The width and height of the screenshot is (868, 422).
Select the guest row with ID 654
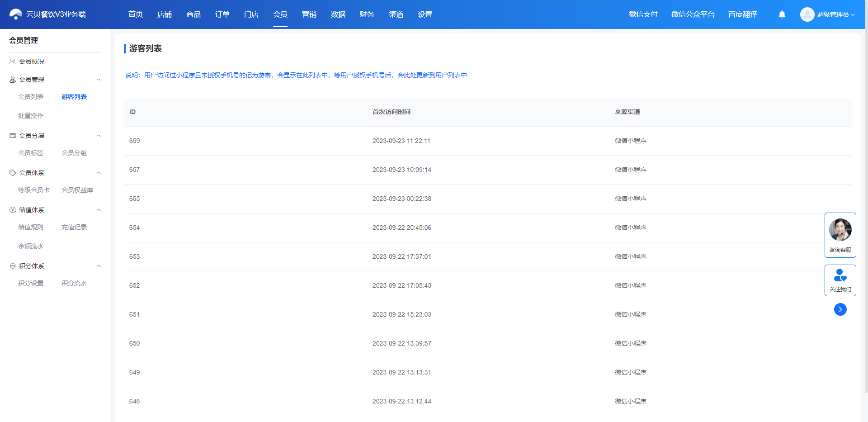tap(488, 228)
